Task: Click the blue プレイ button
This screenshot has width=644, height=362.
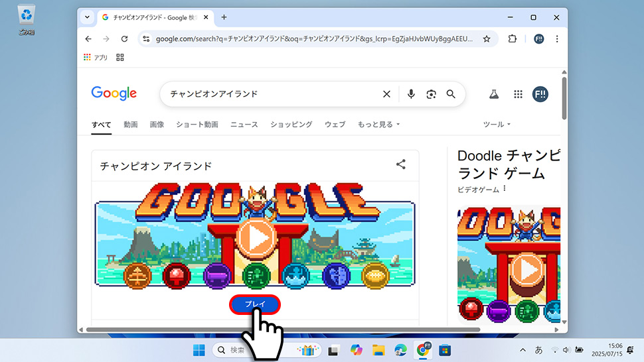Action: pyautogui.click(x=255, y=304)
